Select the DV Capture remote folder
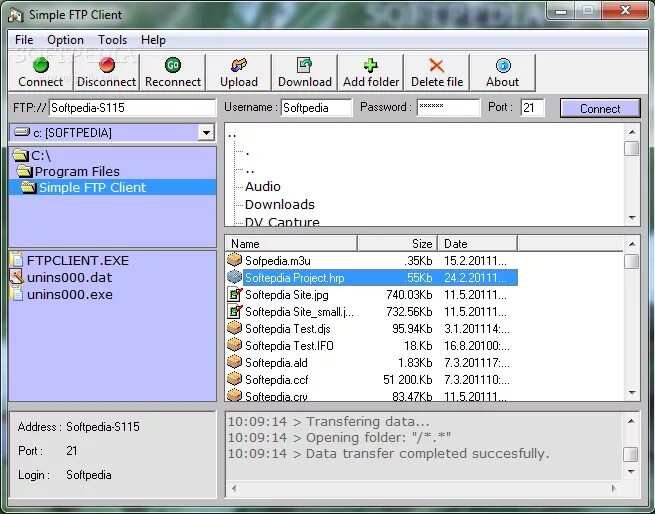The width and height of the screenshot is (655, 514). coord(282,221)
